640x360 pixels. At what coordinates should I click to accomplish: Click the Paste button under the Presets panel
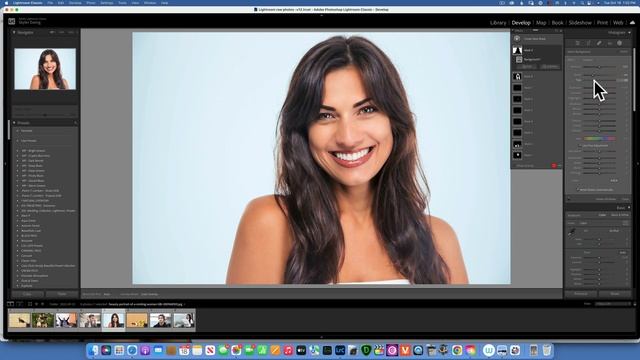[62, 294]
